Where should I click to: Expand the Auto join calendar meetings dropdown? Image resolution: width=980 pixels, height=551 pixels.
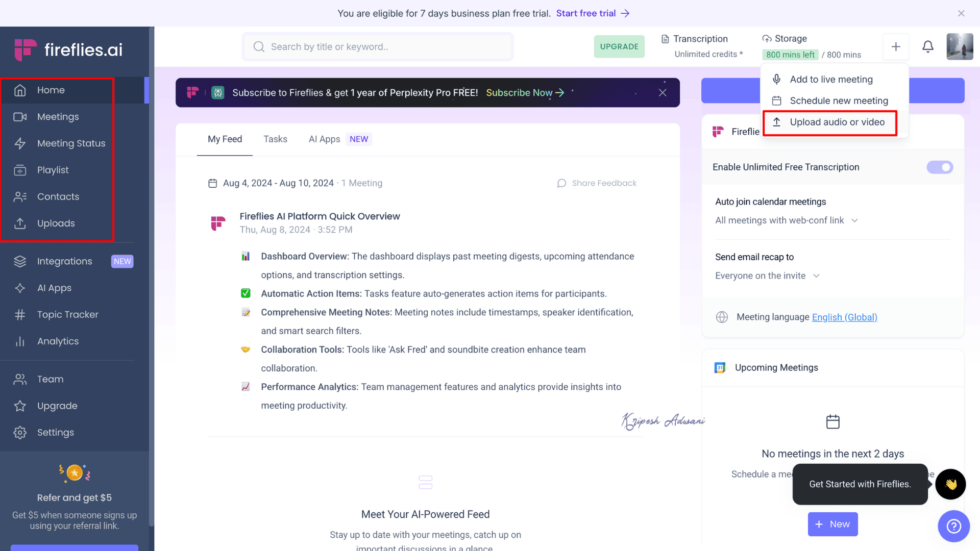(x=787, y=220)
